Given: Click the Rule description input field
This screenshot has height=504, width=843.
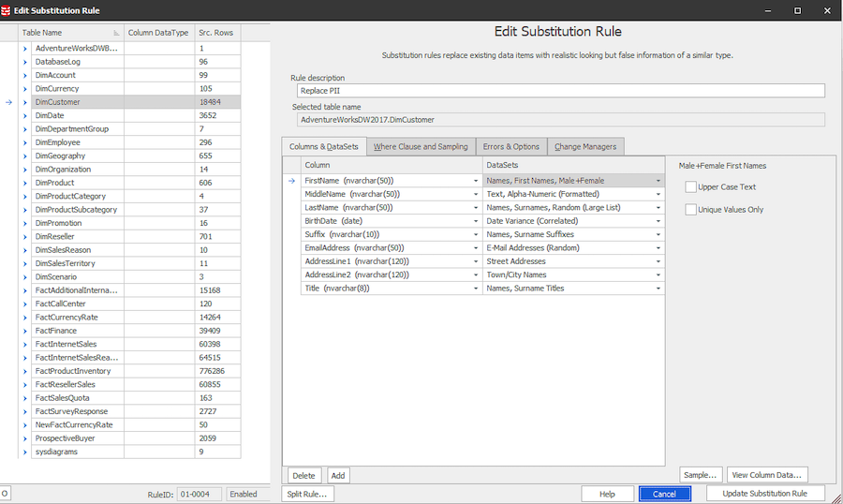Looking at the screenshot, I should pyautogui.click(x=561, y=91).
